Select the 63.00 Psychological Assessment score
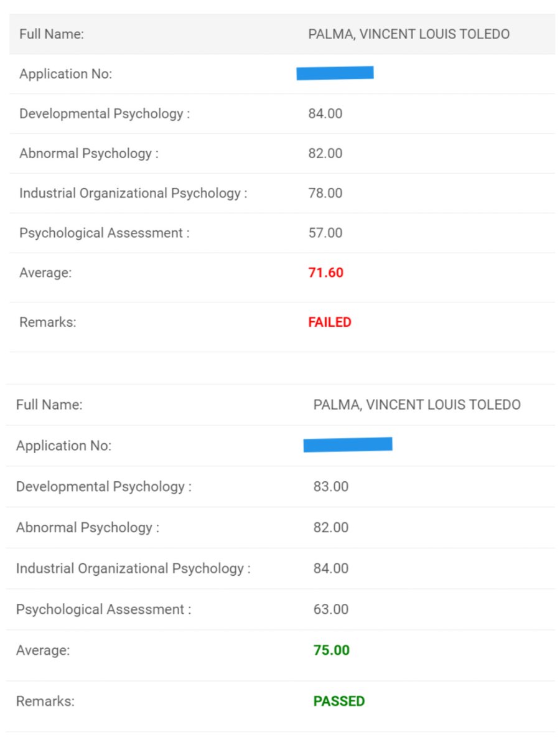The image size is (560, 747). (x=331, y=609)
